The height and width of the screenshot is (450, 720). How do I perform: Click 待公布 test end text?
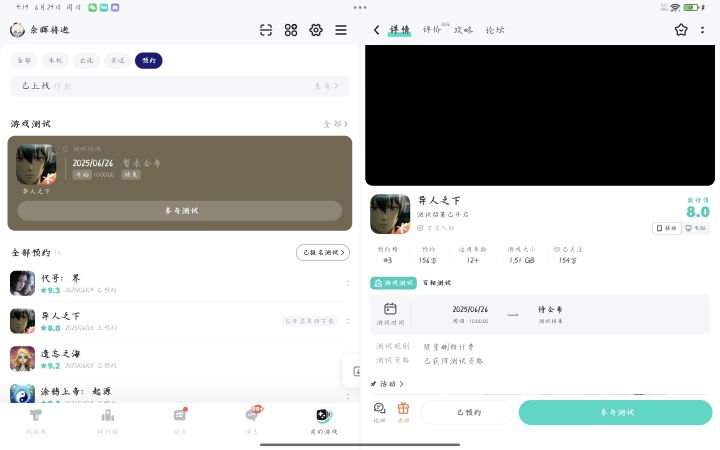(x=550, y=309)
